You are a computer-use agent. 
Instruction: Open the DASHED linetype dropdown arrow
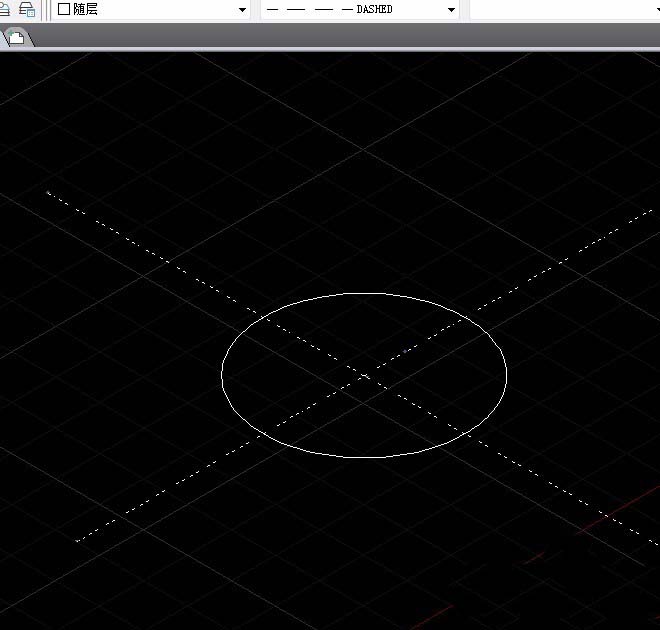(x=451, y=10)
